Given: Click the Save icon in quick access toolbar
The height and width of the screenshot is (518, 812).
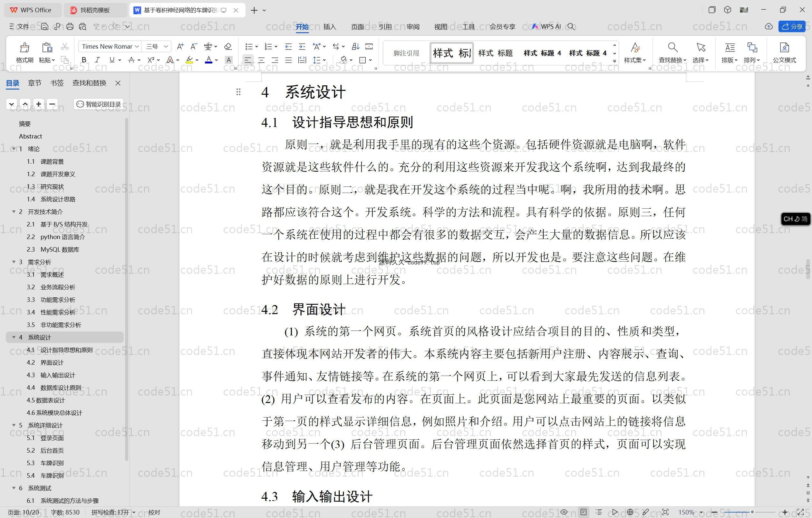Looking at the screenshot, I should (x=44, y=26).
